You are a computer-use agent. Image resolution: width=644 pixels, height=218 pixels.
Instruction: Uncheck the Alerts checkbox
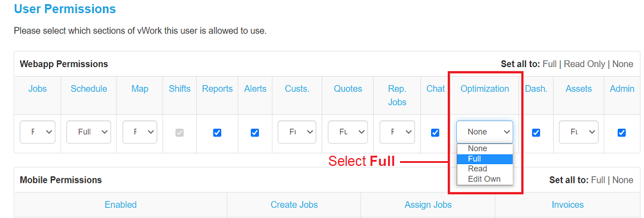click(x=255, y=132)
